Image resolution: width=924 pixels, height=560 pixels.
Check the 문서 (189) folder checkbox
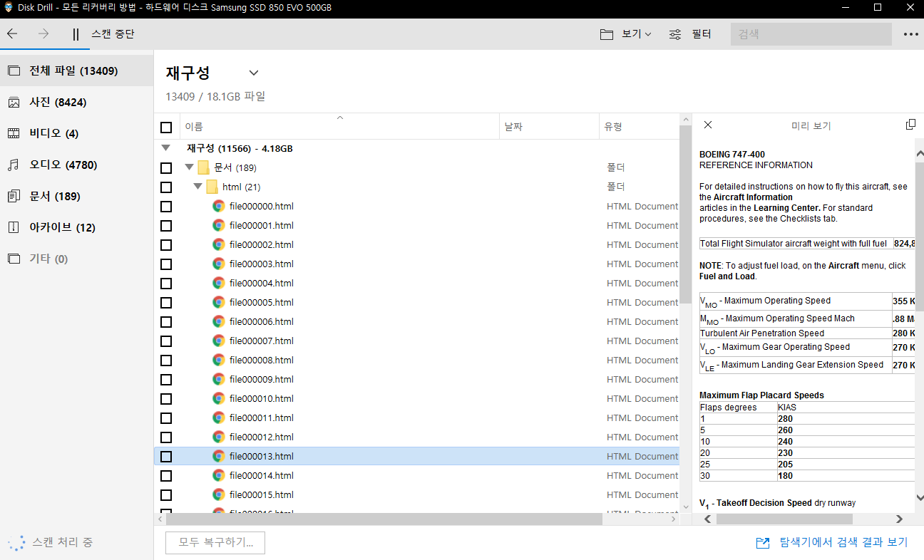coord(166,168)
